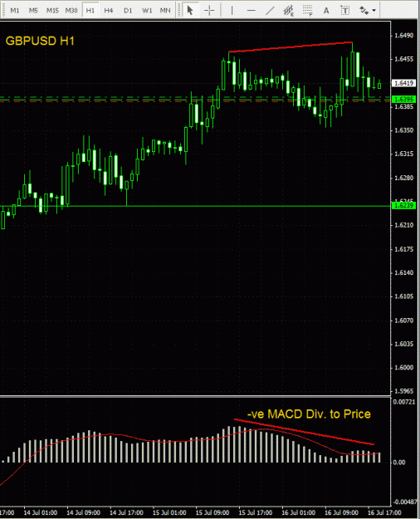Select the horizontal line drawing tool
The width and height of the screenshot is (420, 519).
point(252,11)
